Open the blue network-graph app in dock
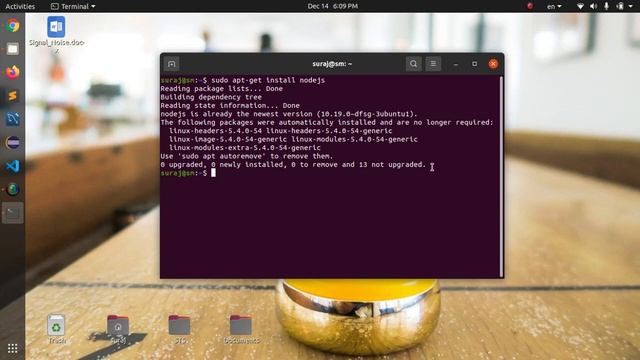 13,119
